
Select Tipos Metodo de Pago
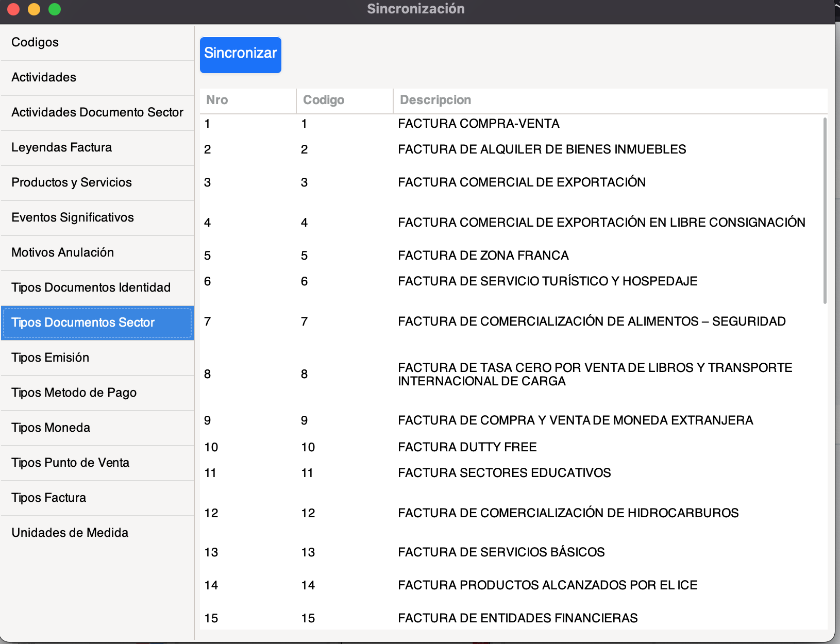point(74,393)
